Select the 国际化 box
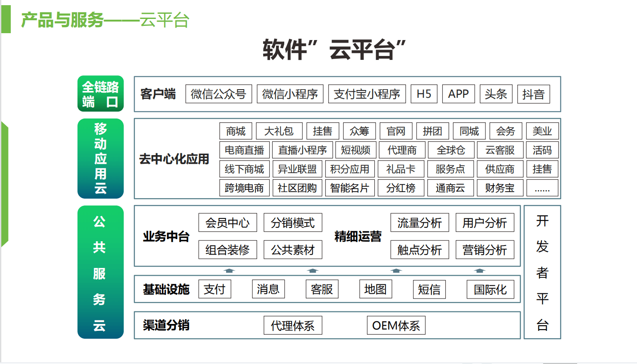 coord(491,289)
